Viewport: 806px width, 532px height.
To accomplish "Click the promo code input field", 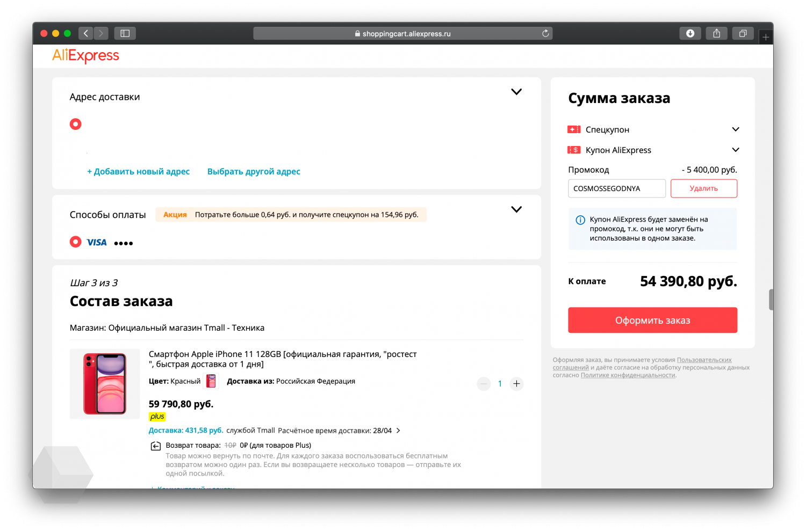I will pos(617,188).
